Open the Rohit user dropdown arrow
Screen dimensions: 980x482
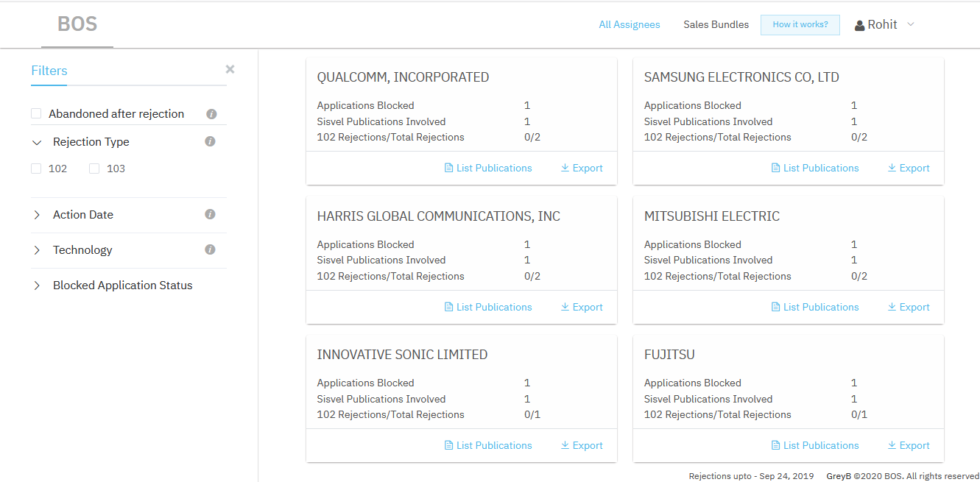click(x=911, y=24)
